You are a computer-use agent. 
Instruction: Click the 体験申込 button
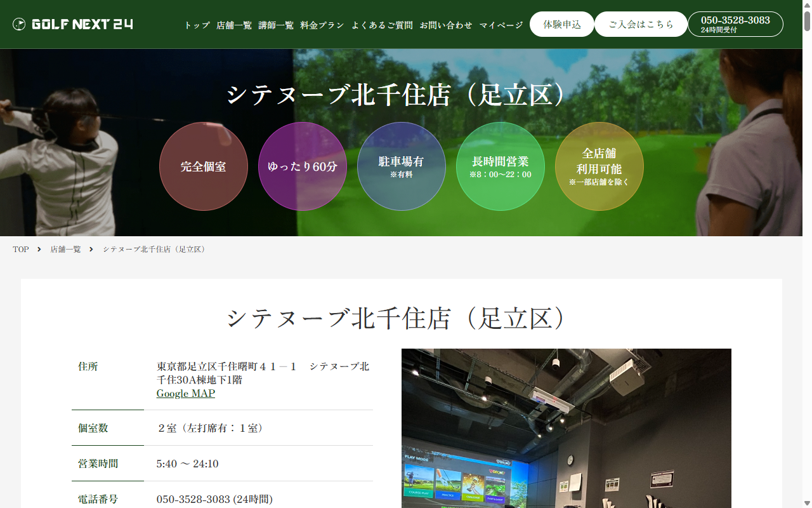click(x=562, y=24)
